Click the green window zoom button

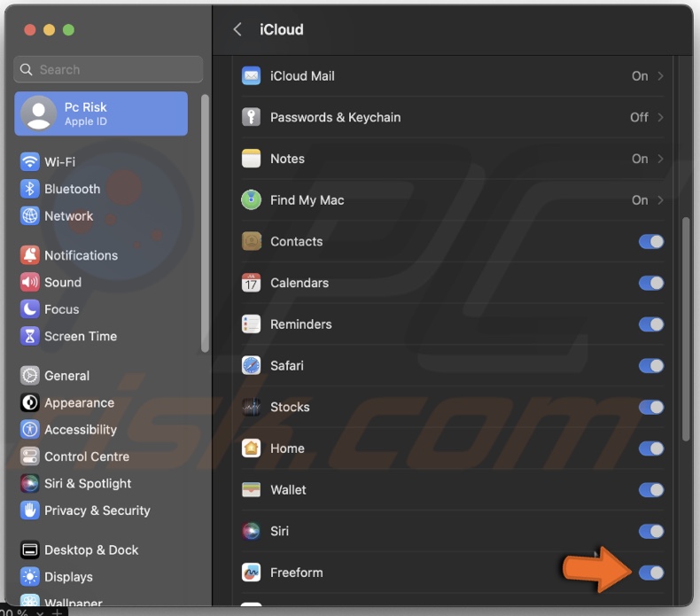point(68,30)
